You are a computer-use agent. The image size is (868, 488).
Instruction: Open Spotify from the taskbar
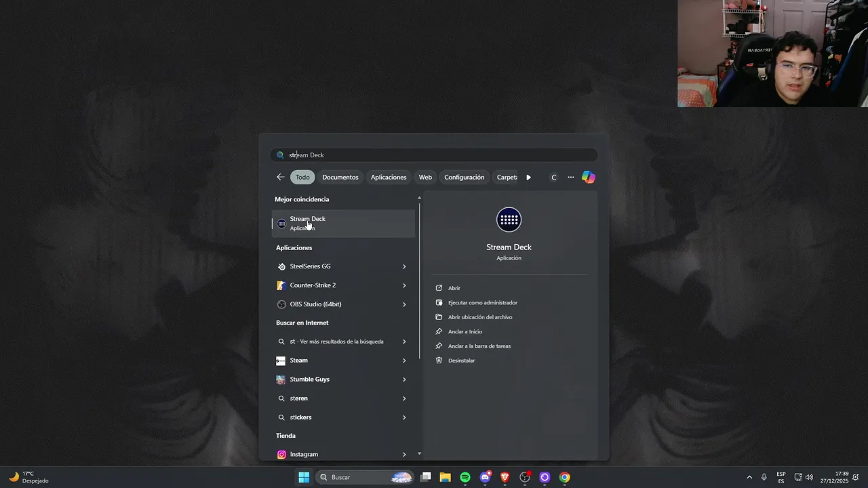pyautogui.click(x=465, y=477)
